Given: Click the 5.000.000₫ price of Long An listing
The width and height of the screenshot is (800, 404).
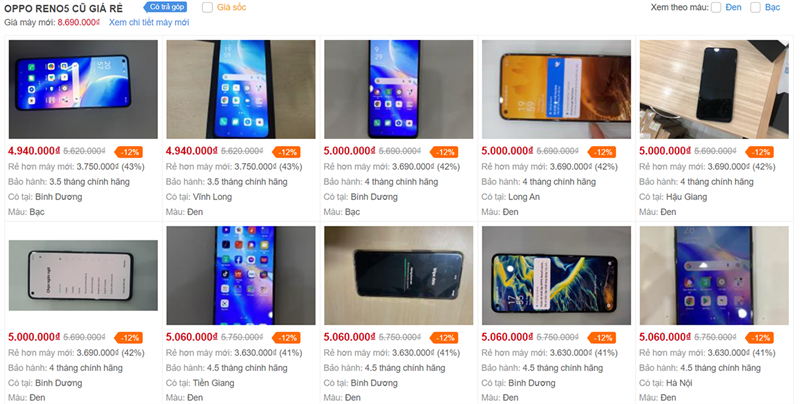Looking at the screenshot, I should (508, 151).
